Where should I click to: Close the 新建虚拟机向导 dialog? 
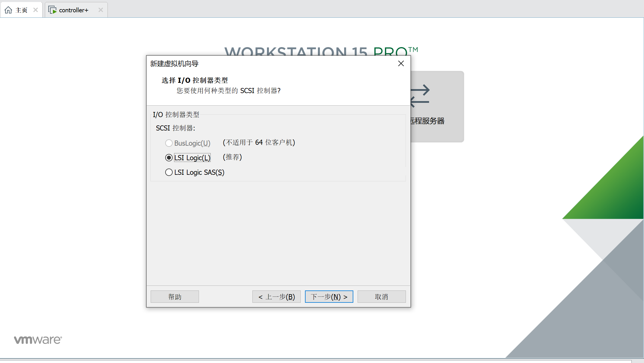(401, 63)
